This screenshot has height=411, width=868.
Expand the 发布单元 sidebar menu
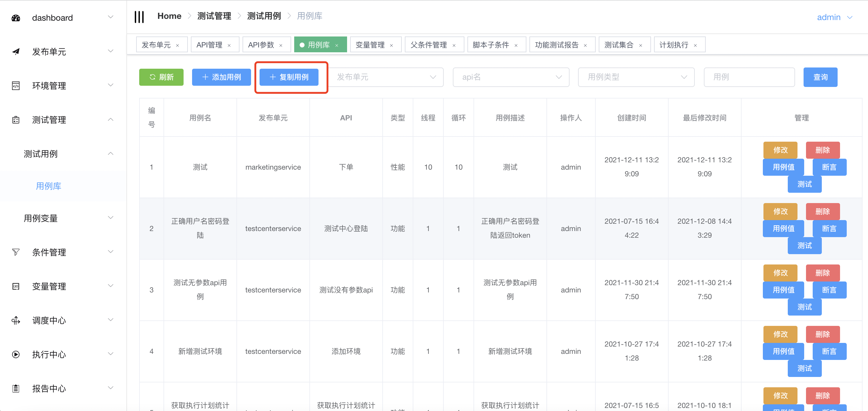(x=111, y=51)
